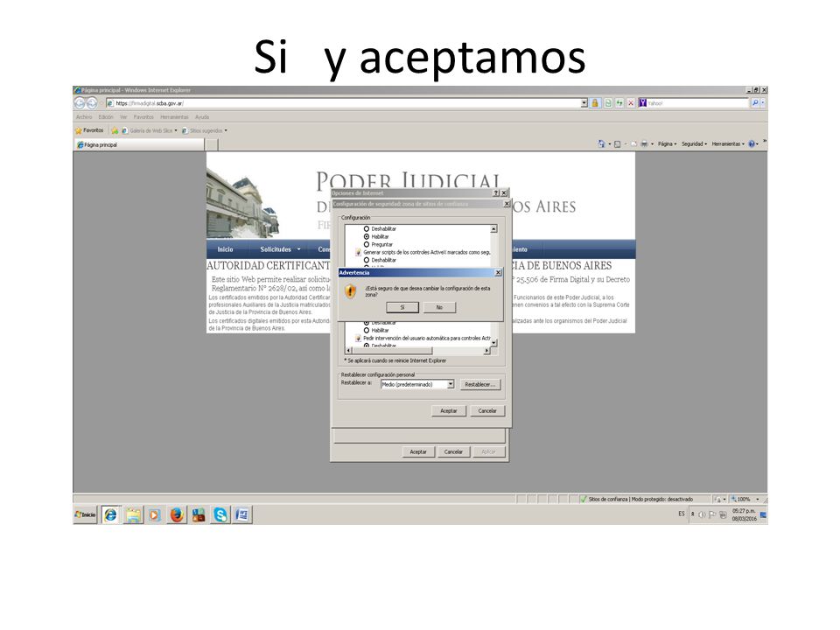Select the selected Habilitar radio near list top
Screen dimensions: 840x630
367,236
